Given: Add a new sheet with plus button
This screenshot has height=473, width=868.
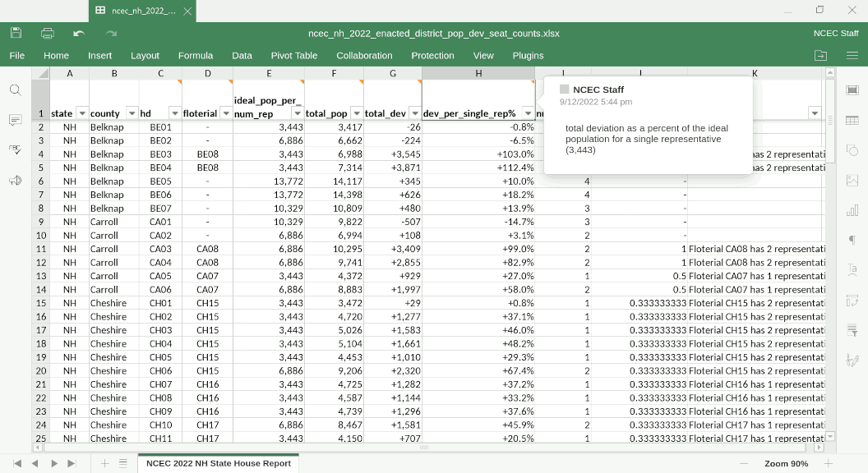Looking at the screenshot, I should (x=104, y=463).
